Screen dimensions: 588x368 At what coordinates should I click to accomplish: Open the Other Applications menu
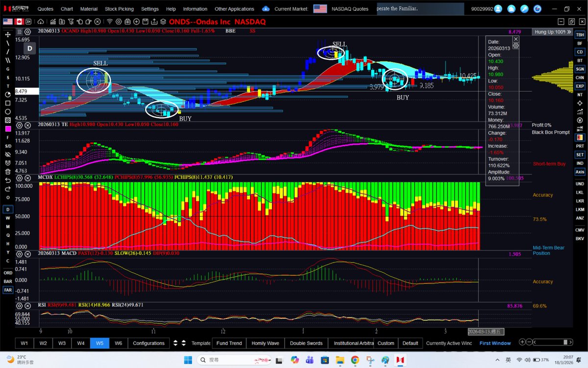pyautogui.click(x=234, y=9)
